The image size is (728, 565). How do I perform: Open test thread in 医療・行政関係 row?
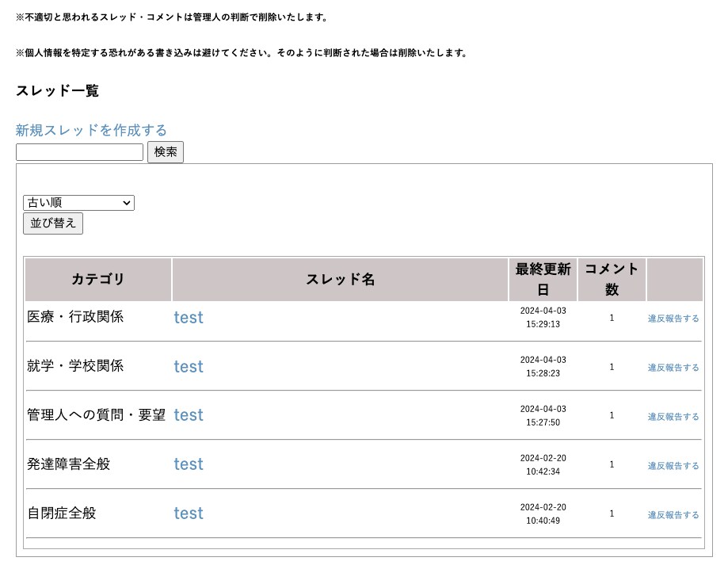(189, 318)
